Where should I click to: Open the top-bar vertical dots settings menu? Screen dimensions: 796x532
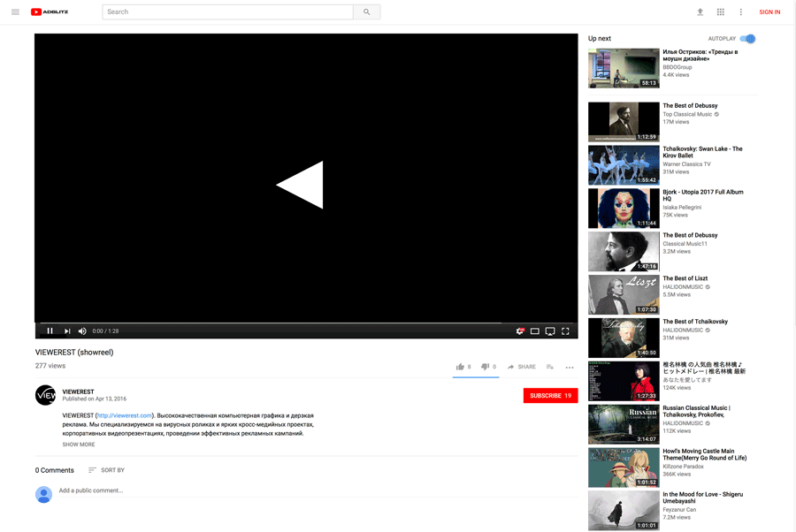pyautogui.click(x=741, y=12)
